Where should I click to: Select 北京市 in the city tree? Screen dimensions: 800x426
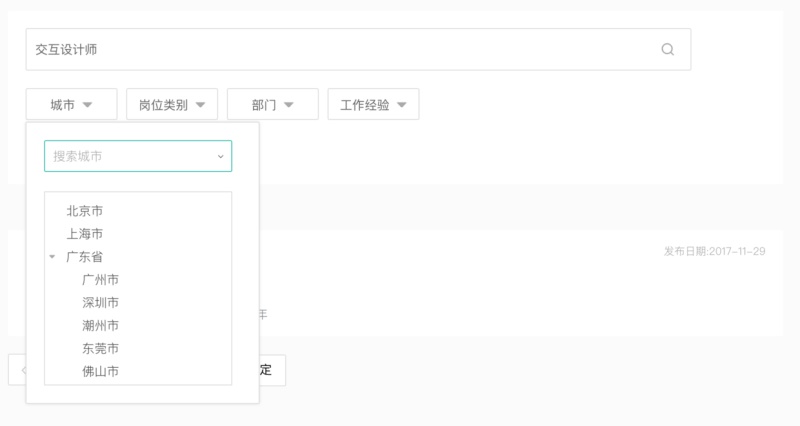(85, 211)
